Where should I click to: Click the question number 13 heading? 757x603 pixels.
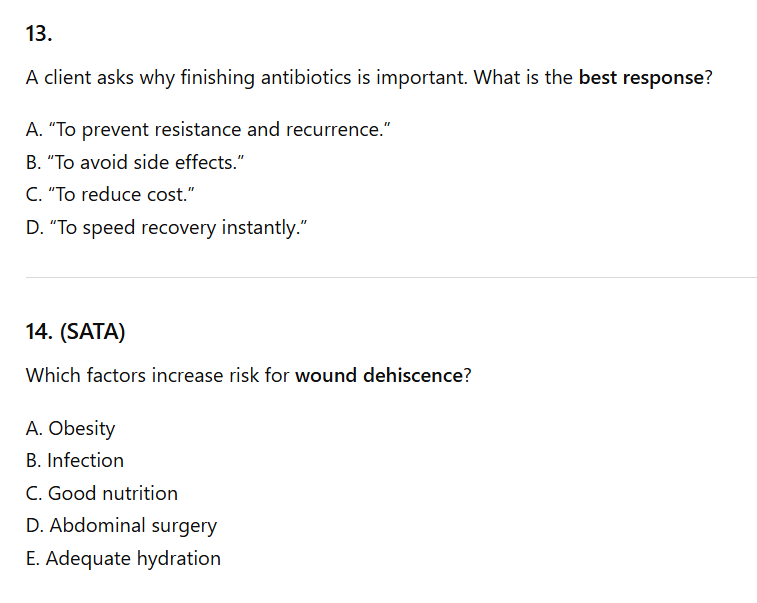tap(39, 33)
